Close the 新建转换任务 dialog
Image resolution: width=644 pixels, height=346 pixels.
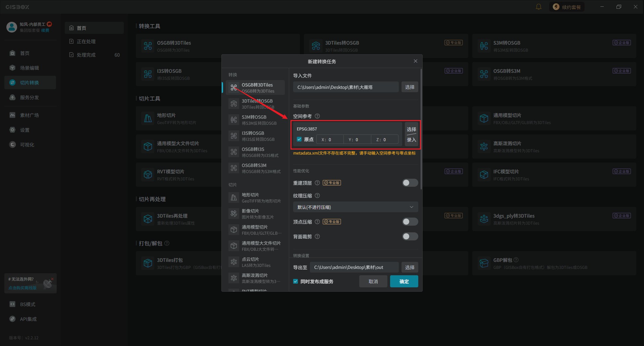pos(416,61)
